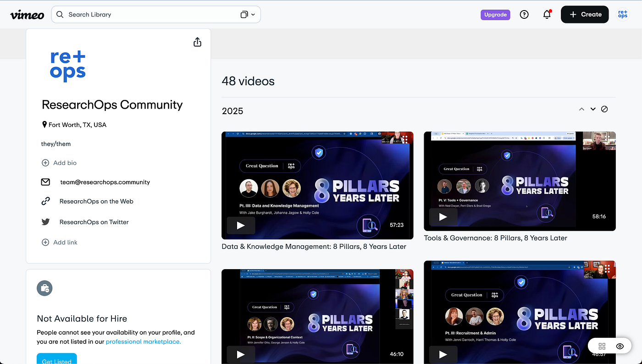Click the briefcase hire status icon

pos(44,288)
